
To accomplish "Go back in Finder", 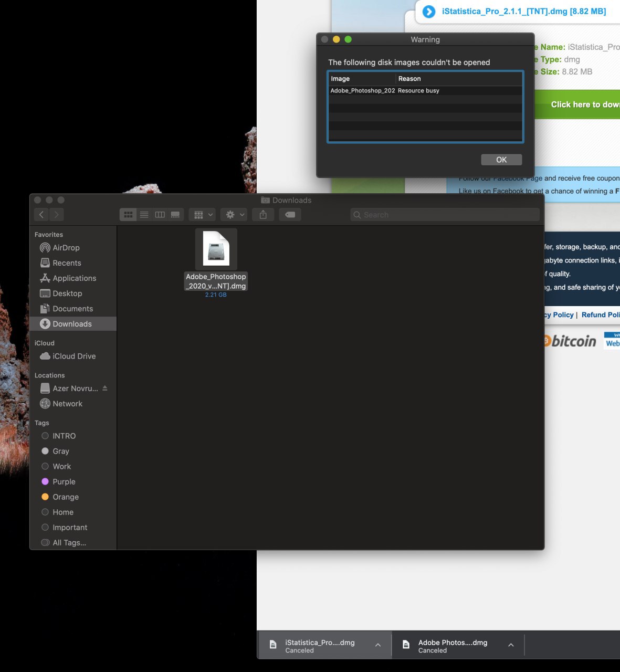I will (41, 214).
